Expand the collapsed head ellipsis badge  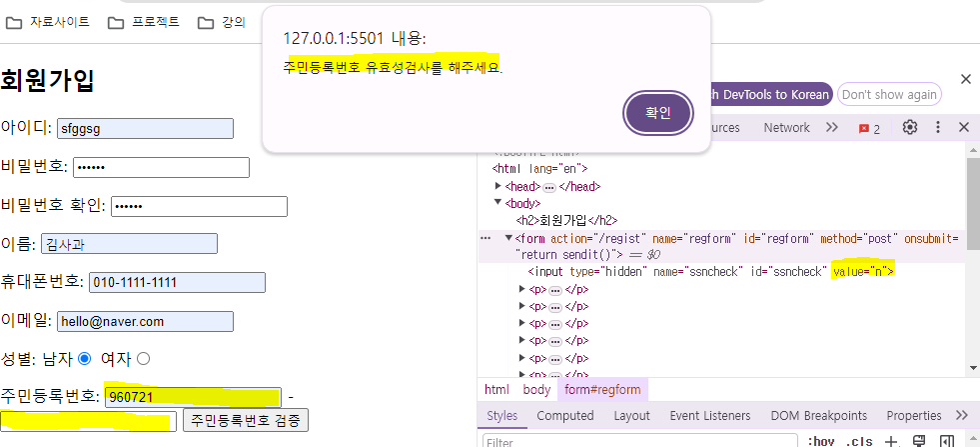click(550, 187)
